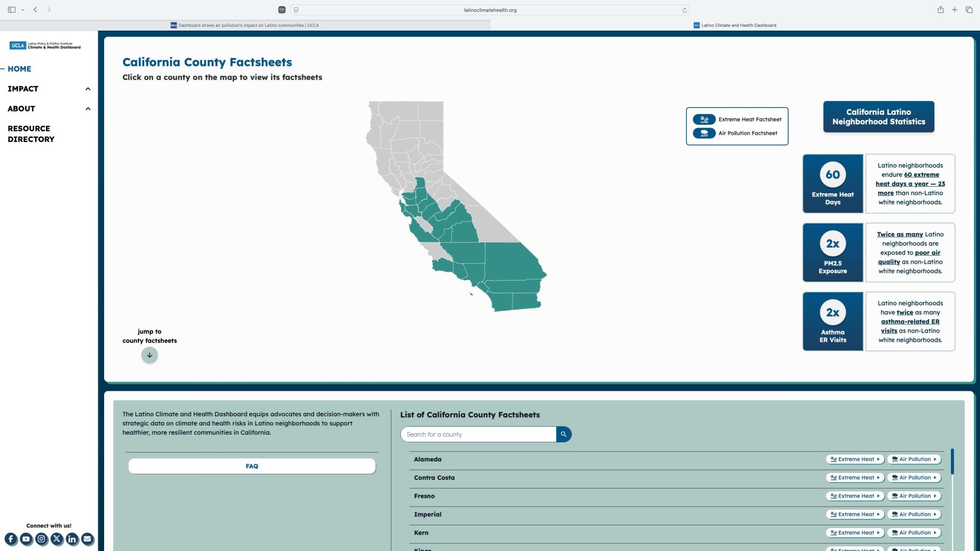This screenshot has width=980, height=551.
Task: Toggle the Extreme Heat Factsheet legend
Action: [x=704, y=119]
